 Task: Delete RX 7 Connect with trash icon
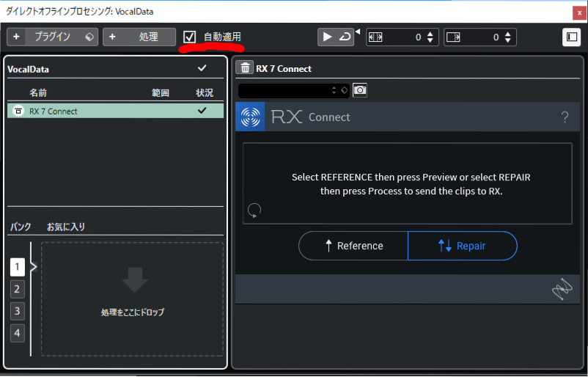coord(245,68)
